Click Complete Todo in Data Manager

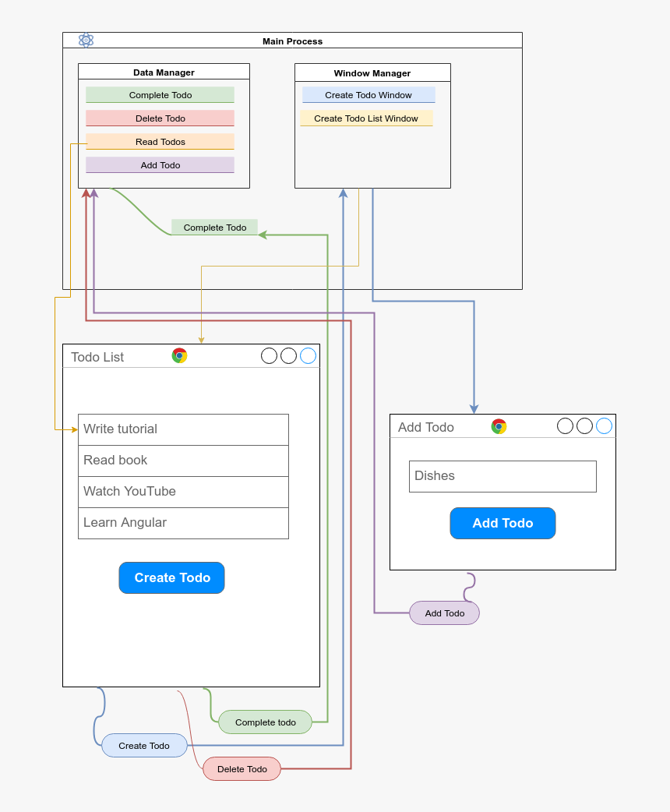pyautogui.click(x=160, y=95)
